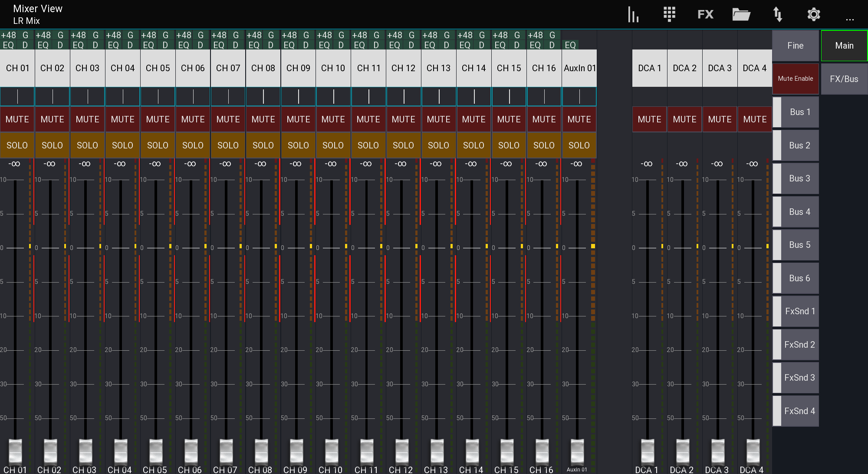868x474 pixels.
Task: Mute channel CH 05
Action: pyautogui.click(x=158, y=119)
